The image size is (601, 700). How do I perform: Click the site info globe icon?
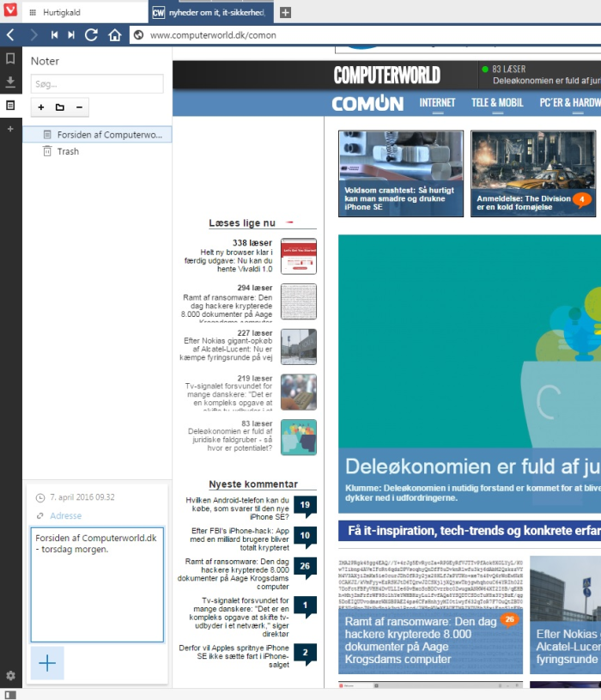pyautogui.click(x=139, y=35)
